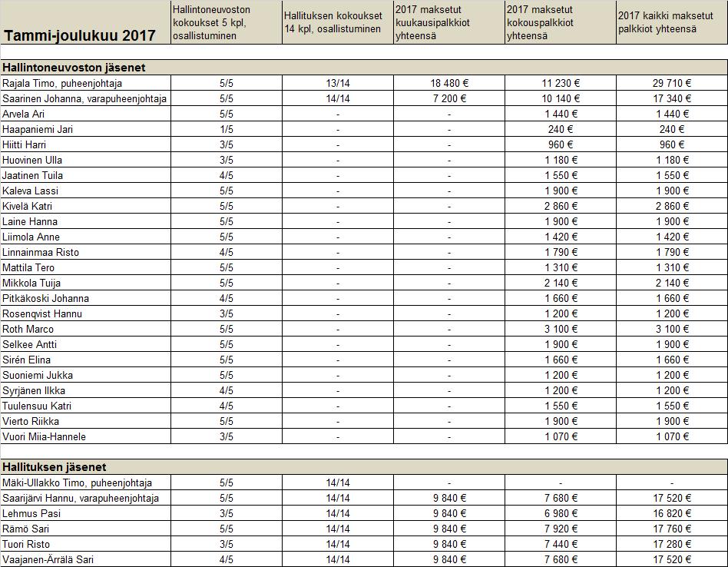The width and height of the screenshot is (728, 567).
Task: Select the '11 230 €' meeting fee cell
Action: 561,83
